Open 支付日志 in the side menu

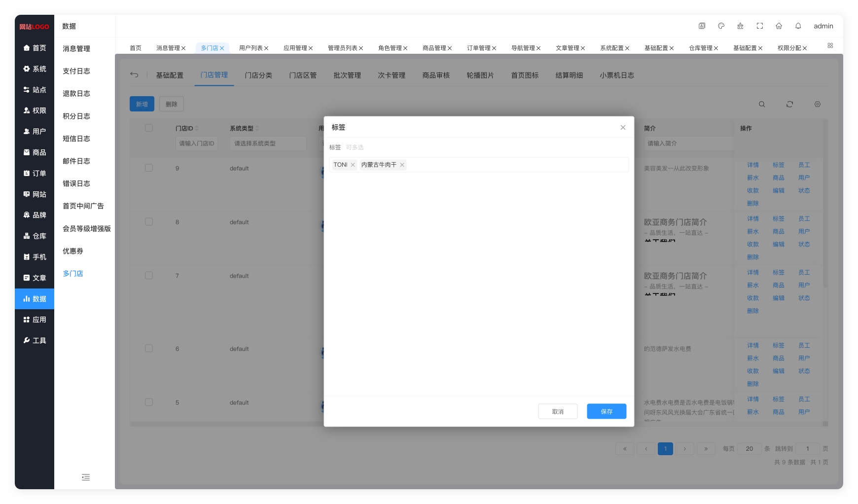(x=76, y=71)
